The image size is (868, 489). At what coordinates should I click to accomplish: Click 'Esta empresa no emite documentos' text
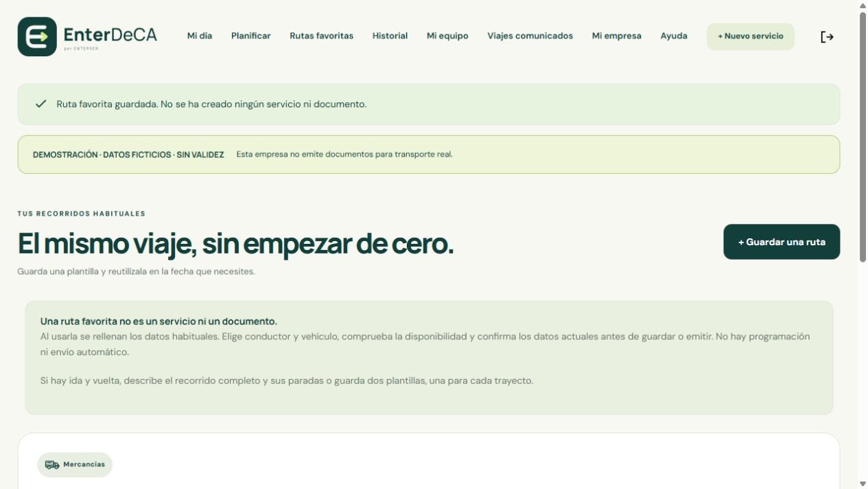(344, 155)
